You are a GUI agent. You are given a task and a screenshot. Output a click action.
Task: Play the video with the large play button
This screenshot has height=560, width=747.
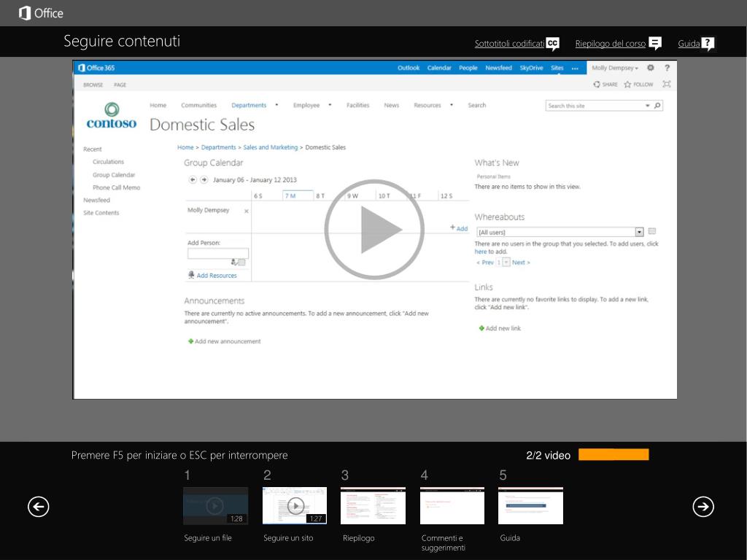tap(374, 229)
